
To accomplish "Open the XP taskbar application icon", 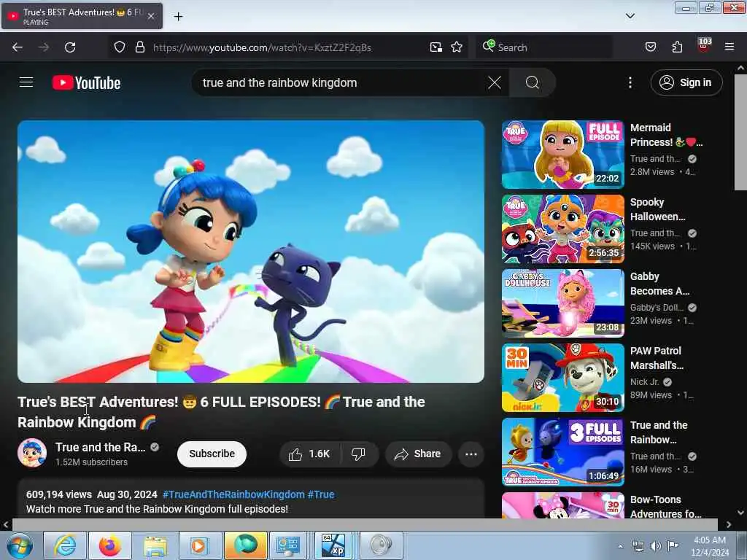I will (x=334, y=545).
